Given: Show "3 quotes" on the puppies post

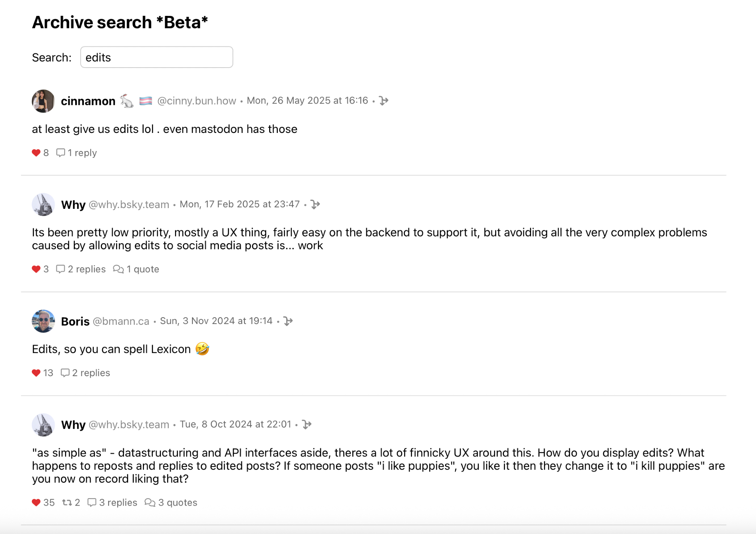Looking at the screenshot, I should pos(171,503).
